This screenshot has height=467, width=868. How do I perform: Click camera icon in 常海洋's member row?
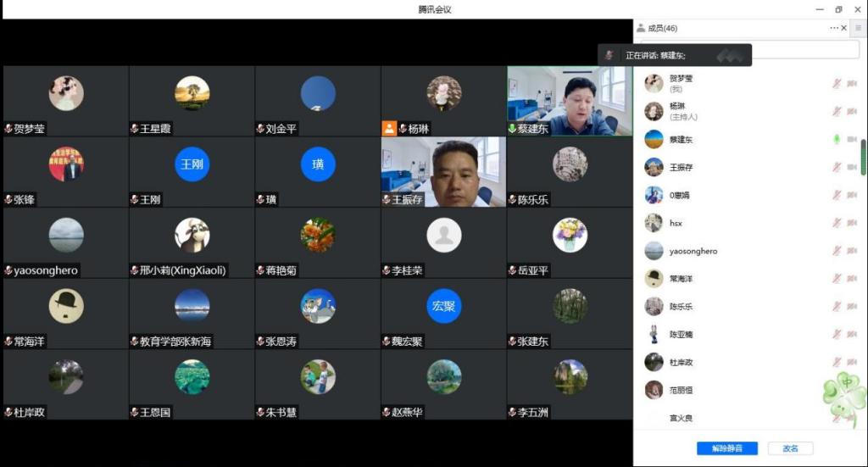tap(852, 278)
